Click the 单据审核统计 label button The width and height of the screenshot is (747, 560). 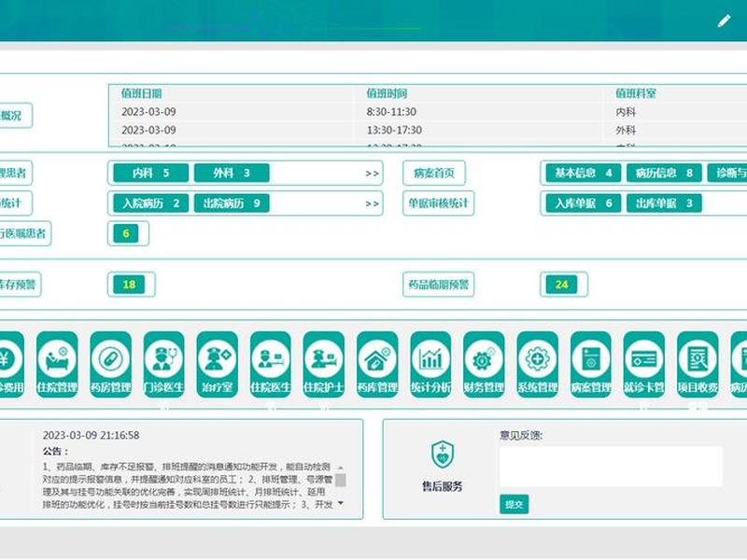pyautogui.click(x=438, y=203)
